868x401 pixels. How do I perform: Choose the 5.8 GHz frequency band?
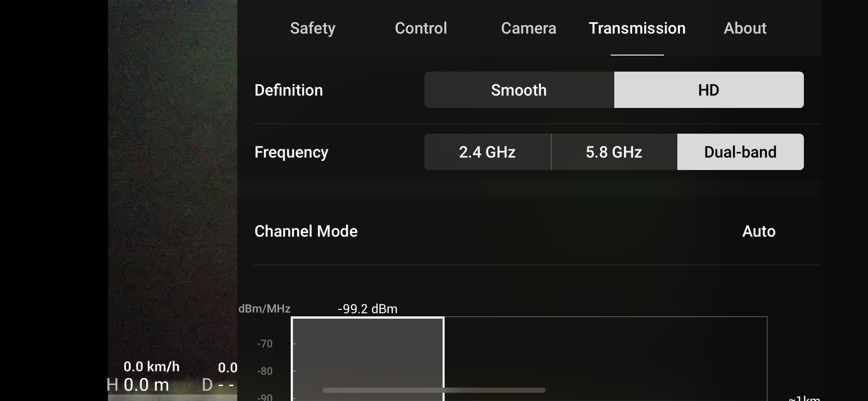[x=614, y=152]
